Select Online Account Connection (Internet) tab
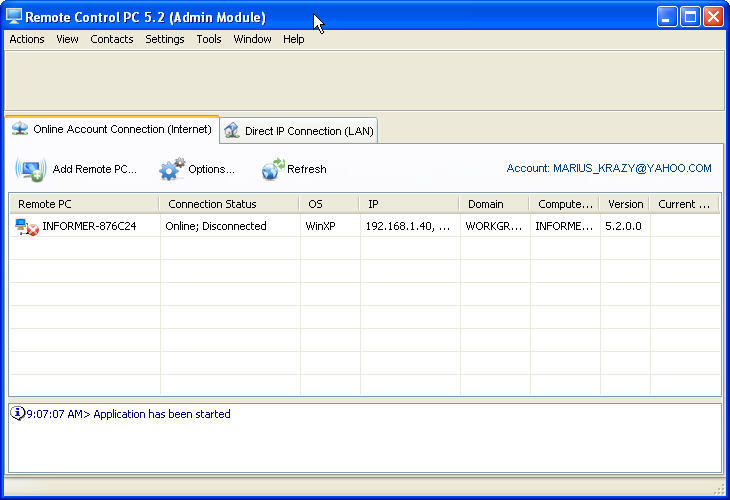This screenshot has height=500, width=730. [x=112, y=129]
